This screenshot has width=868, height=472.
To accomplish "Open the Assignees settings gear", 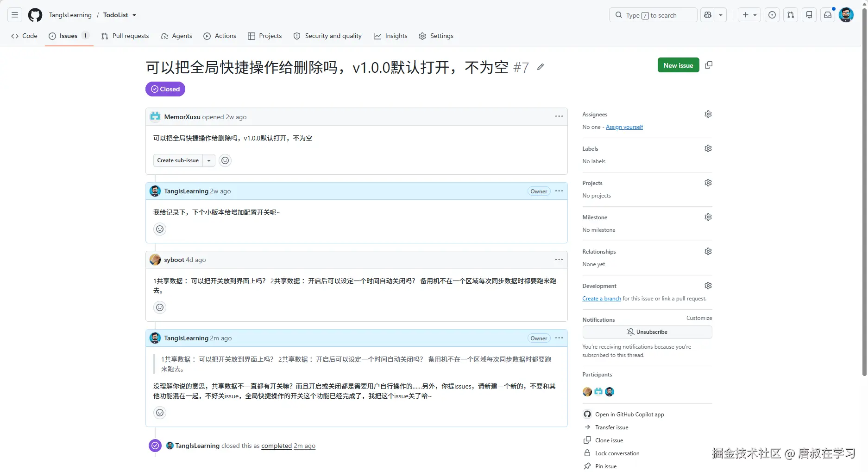I will click(708, 114).
